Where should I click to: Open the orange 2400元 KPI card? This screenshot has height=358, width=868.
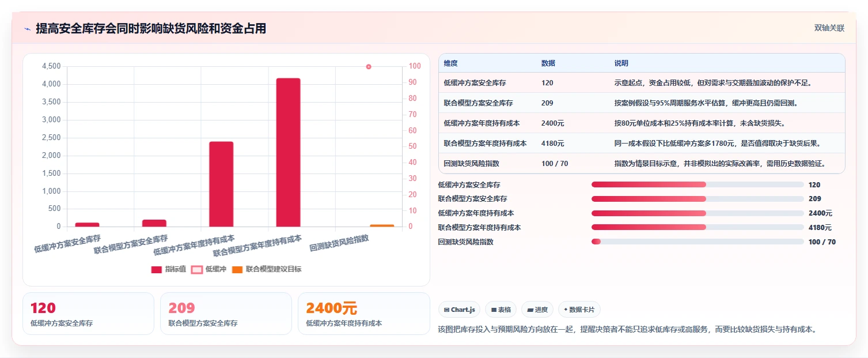[x=364, y=314]
